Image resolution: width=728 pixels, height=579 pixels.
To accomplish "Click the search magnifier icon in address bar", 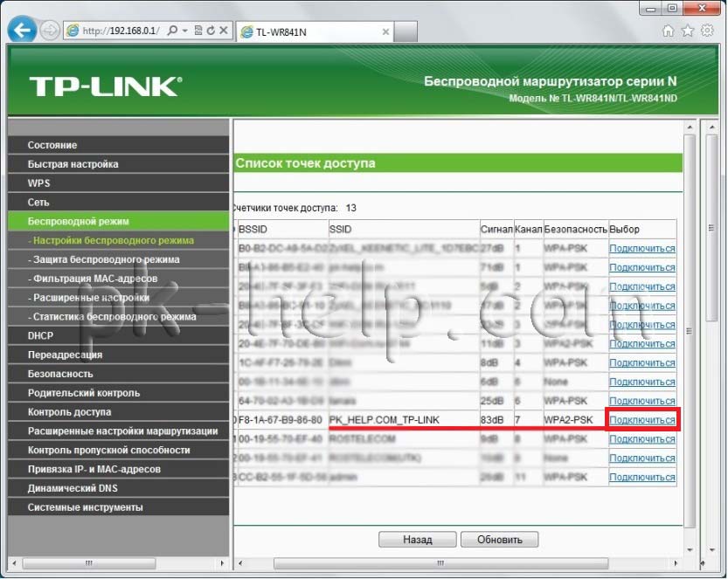I will 172,31.
